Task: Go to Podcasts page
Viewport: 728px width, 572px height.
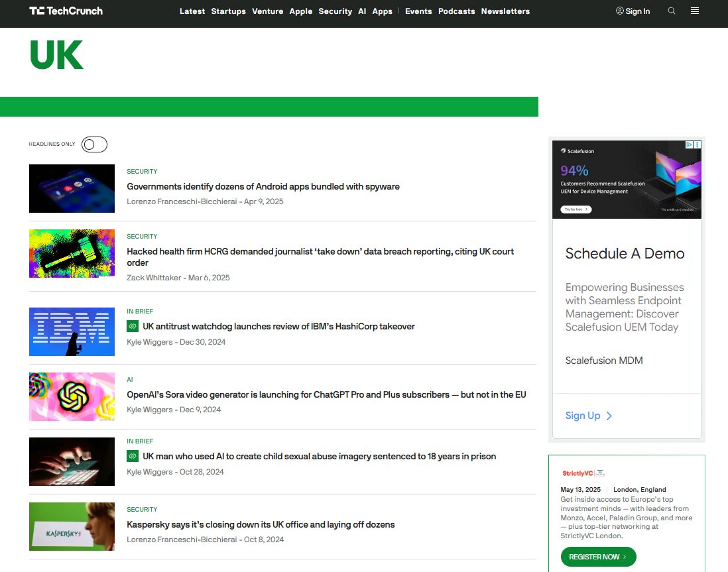Action: click(456, 11)
